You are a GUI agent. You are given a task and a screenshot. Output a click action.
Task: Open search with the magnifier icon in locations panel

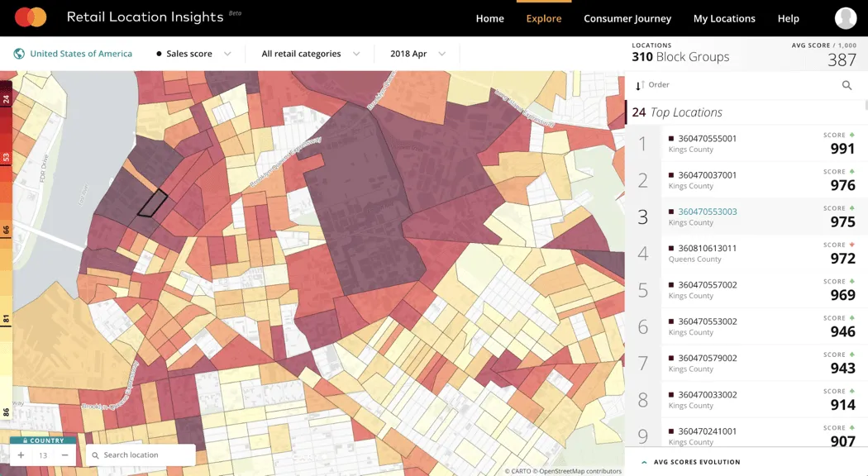pyautogui.click(x=847, y=85)
